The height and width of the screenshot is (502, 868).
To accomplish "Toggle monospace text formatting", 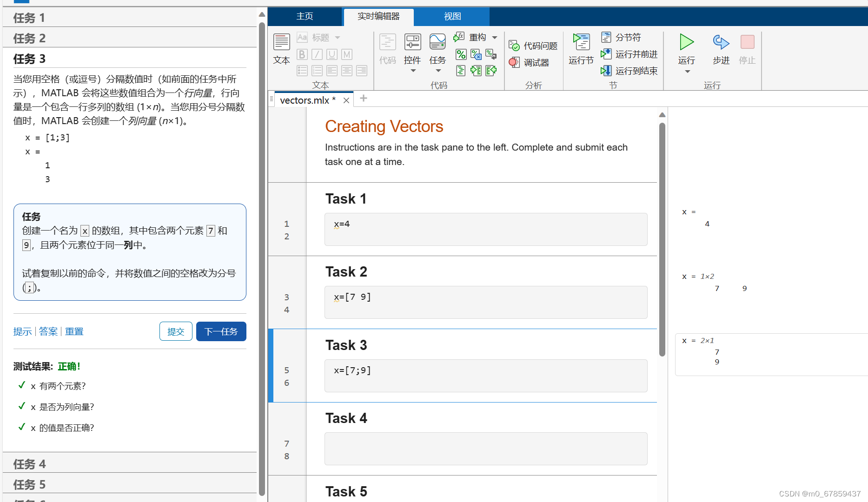I will [x=347, y=54].
